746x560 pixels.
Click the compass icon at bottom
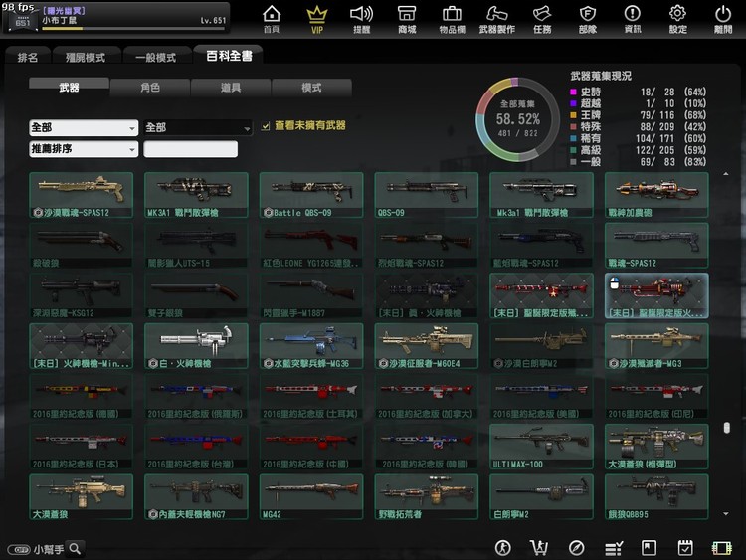[x=576, y=548]
